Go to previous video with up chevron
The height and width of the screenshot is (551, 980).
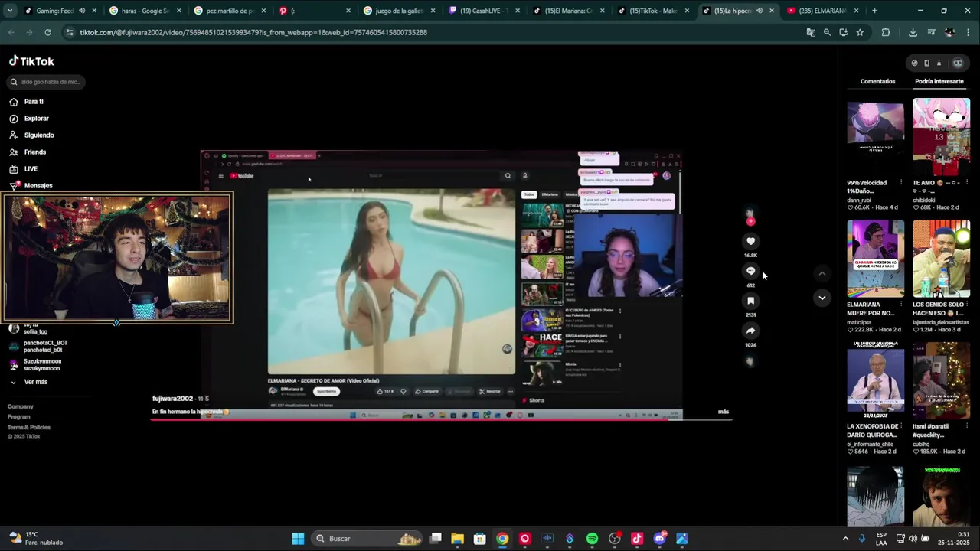click(x=822, y=273)
